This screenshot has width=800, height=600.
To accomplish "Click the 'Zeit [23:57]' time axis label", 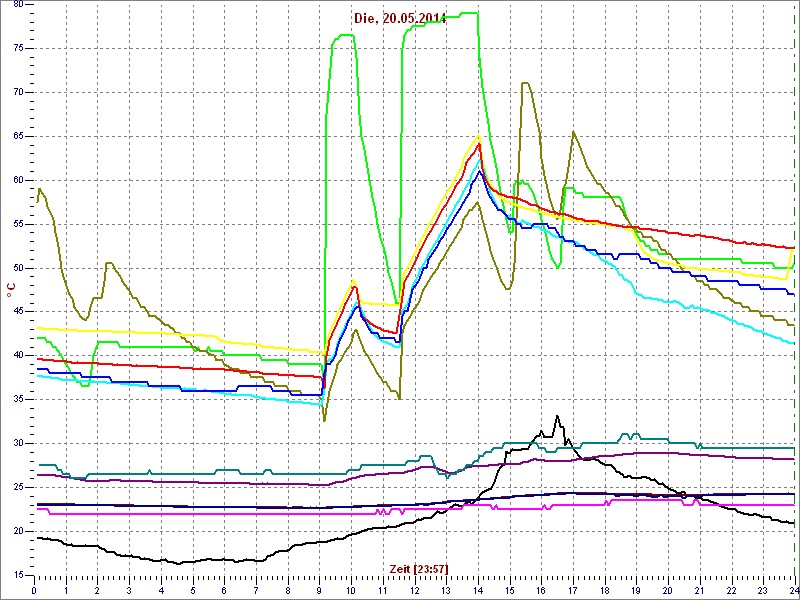I will pos(419,568).
